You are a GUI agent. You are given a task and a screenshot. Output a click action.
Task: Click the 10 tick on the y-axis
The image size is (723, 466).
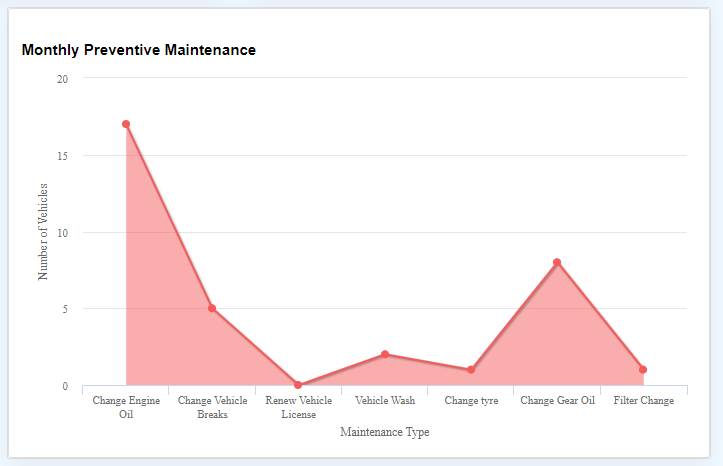point(62,233)
